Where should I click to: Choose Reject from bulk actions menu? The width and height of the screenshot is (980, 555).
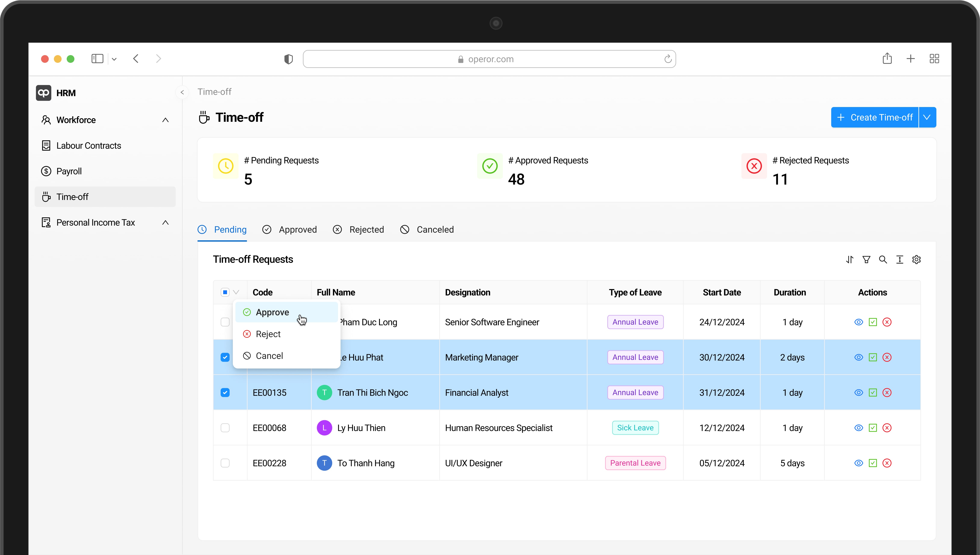pyautogui.click(x=286, y=334)
